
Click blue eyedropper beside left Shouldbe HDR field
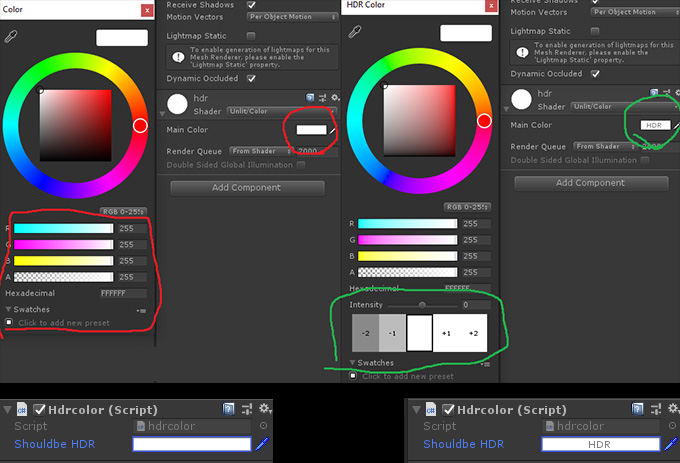coord(262,444)
